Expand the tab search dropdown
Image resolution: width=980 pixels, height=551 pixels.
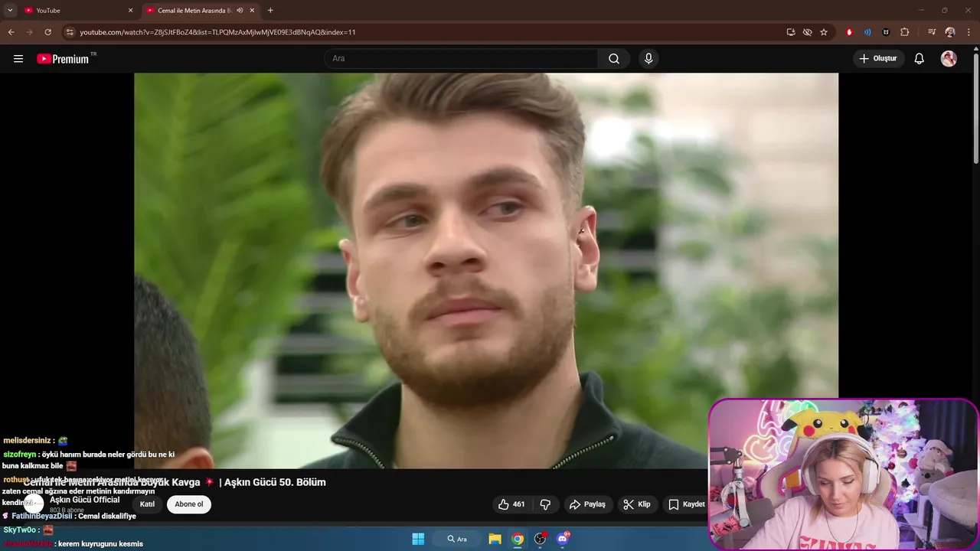click(x=10, y=11)
